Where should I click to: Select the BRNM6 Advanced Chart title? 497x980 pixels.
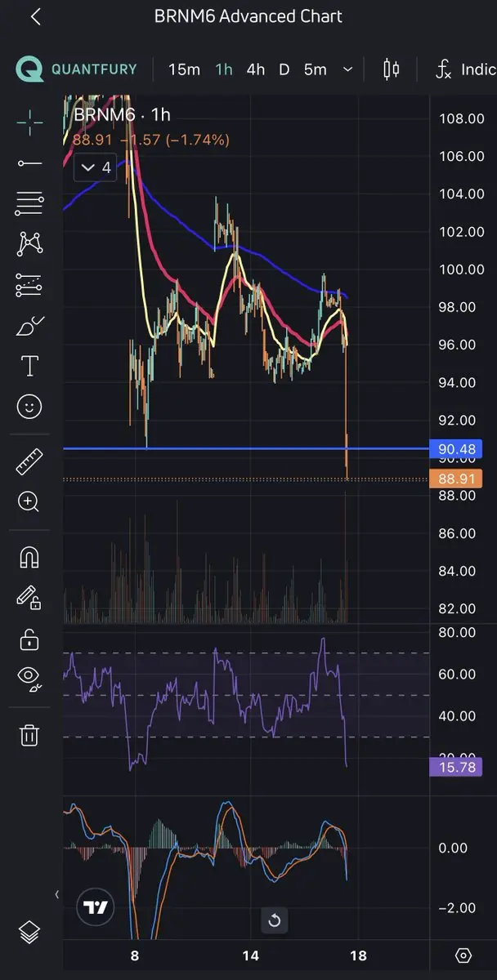(248, 16)
